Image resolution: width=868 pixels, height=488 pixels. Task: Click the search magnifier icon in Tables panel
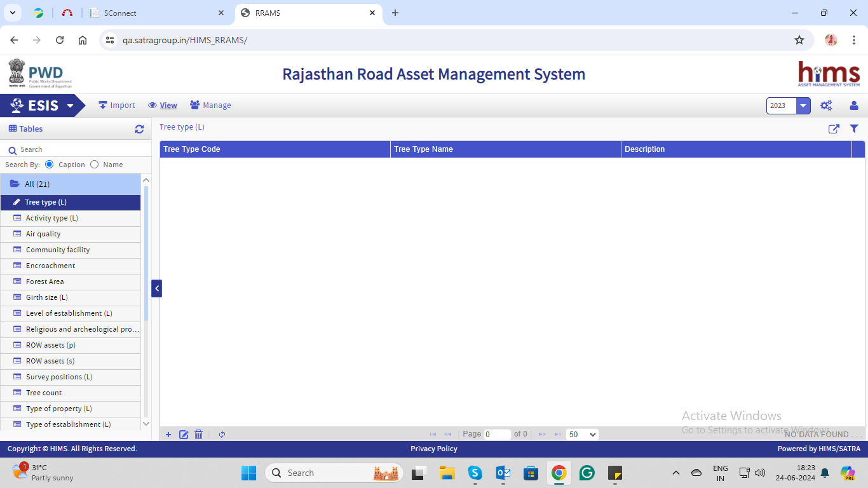click(x=12, y=151)
